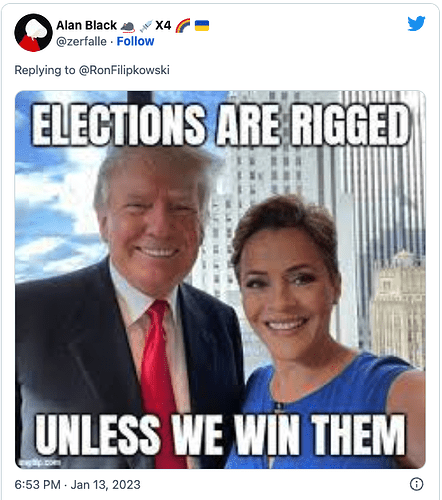Click the UNLESS WE WIN THEM caption
Image resolution: width=442 pixels, height=500 pixels.
220,435
